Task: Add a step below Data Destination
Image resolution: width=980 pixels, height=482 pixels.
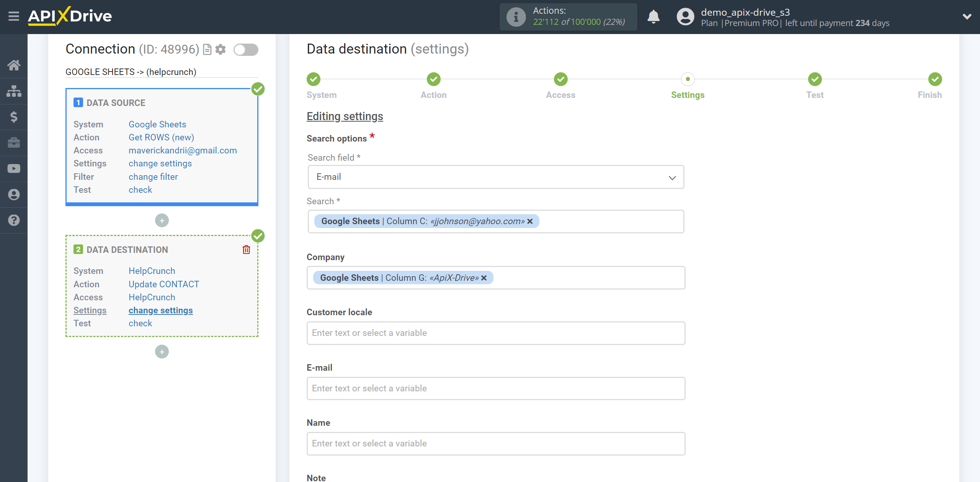Action: (162, 352)
